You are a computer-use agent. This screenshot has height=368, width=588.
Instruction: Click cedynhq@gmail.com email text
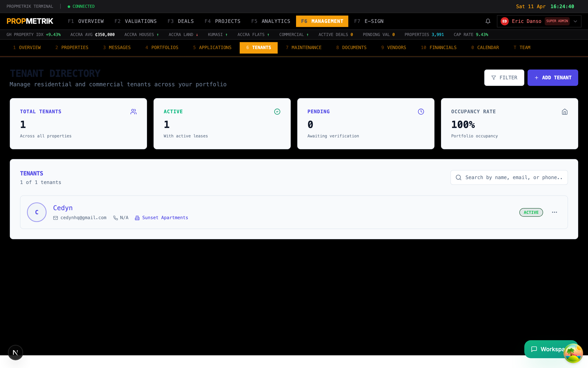pos(83,218)
